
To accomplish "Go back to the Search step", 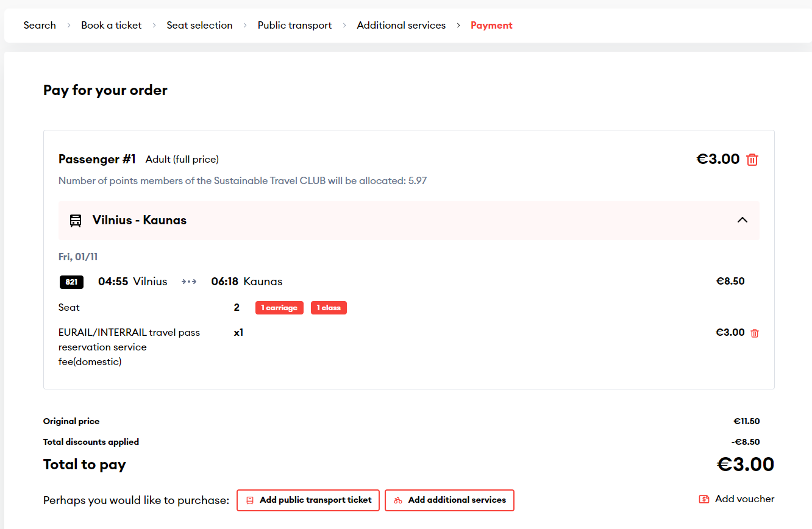I will [40, 26].
